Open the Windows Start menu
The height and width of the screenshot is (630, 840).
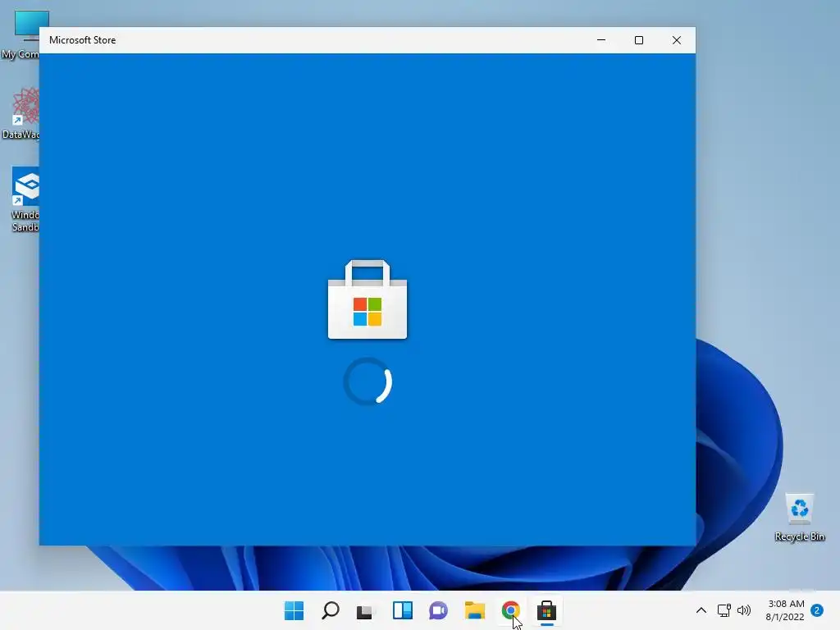pos(294,610)
